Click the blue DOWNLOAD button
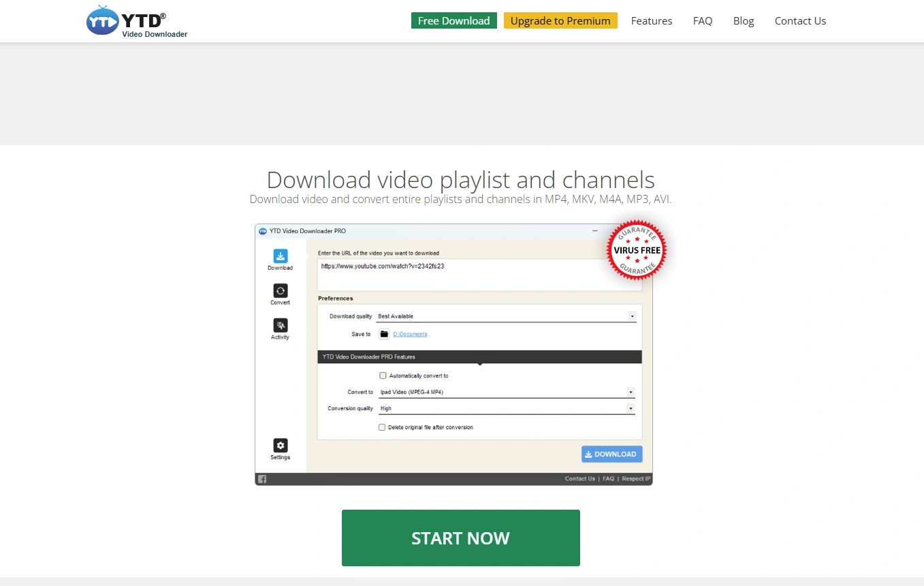 611,454
